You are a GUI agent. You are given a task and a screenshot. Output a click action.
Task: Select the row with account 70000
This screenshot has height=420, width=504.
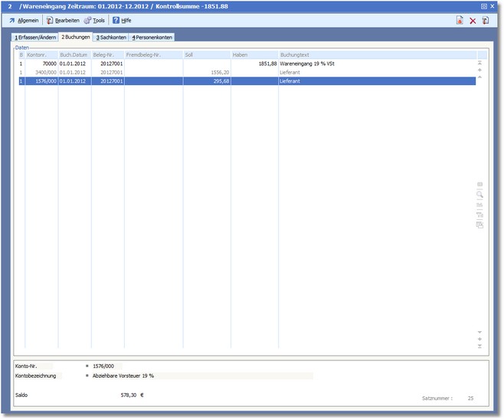[153, 64]
